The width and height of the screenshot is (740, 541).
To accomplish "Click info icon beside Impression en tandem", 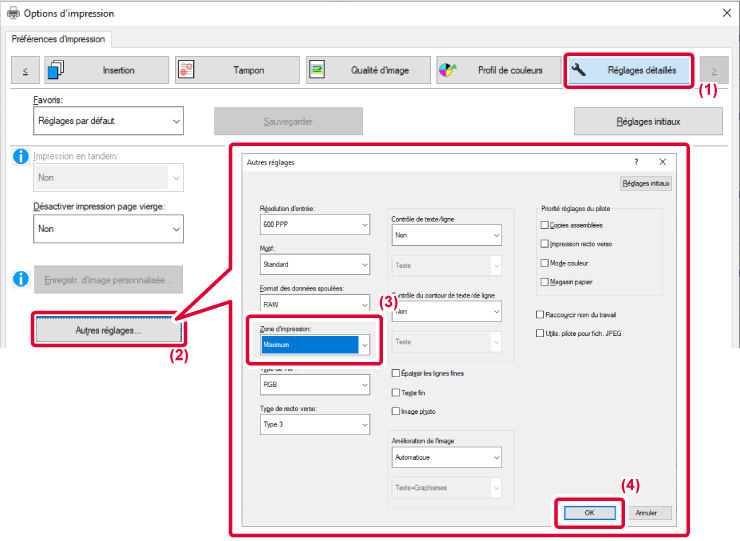I will pos(20,157).
